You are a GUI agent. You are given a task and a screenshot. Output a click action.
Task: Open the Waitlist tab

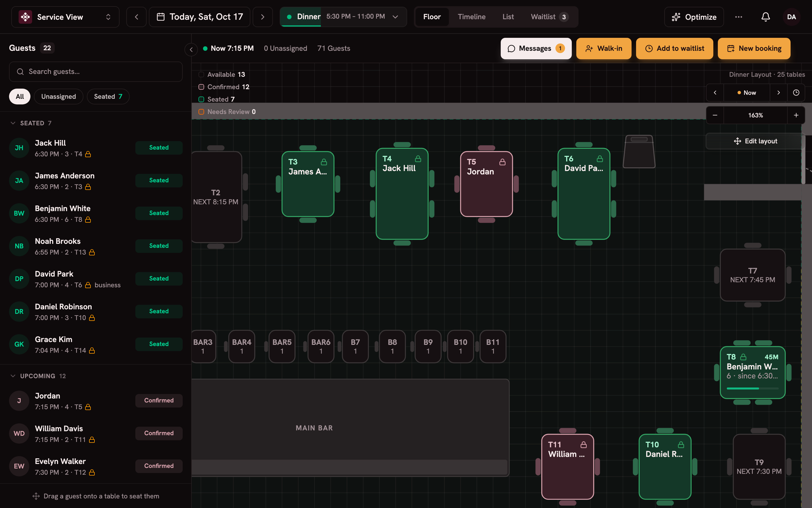point(549,17)
